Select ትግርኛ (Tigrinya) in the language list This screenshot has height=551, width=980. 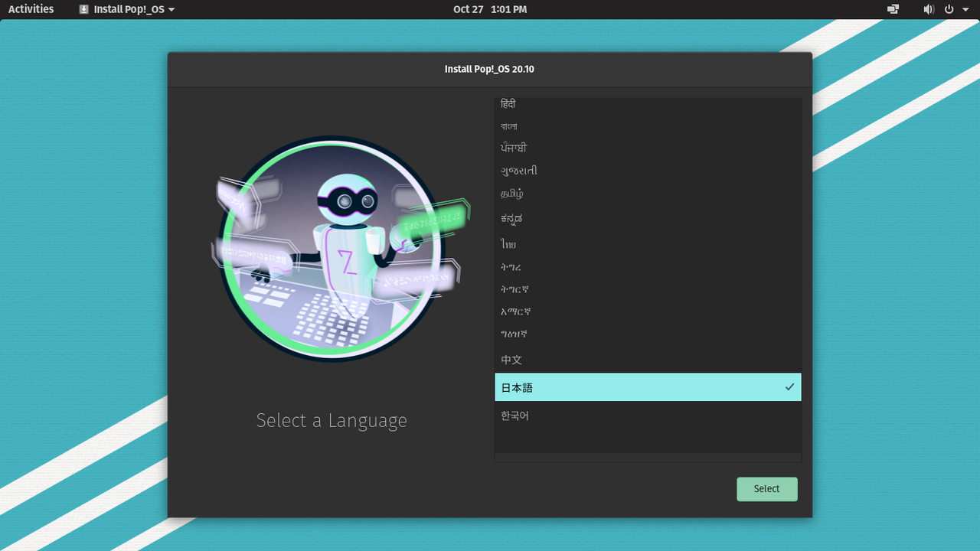click(648, 289)
